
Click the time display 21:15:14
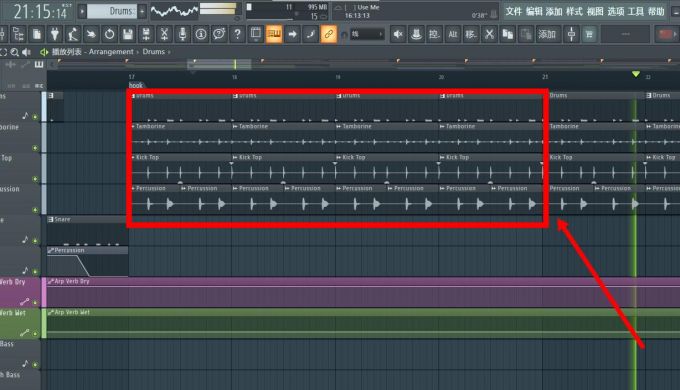(x=40, y=11)
